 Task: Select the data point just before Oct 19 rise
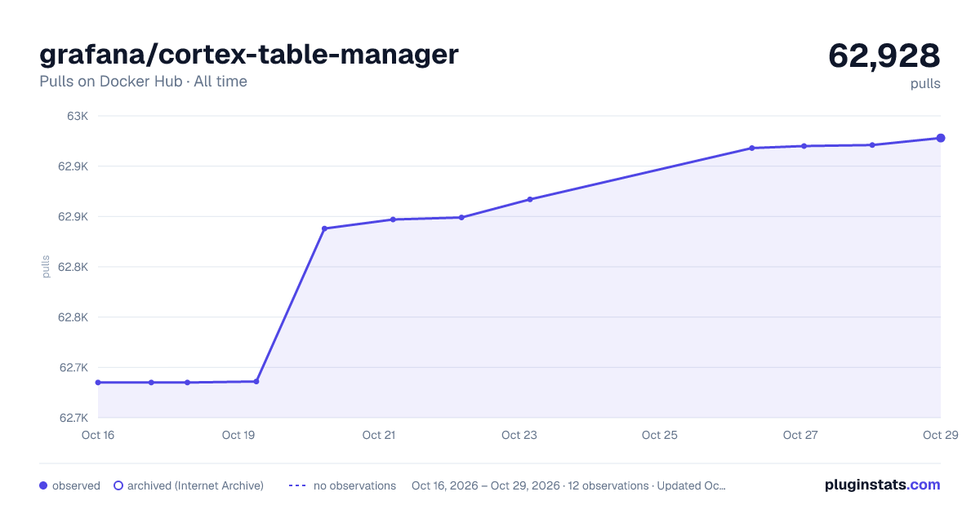coord(256,382)
